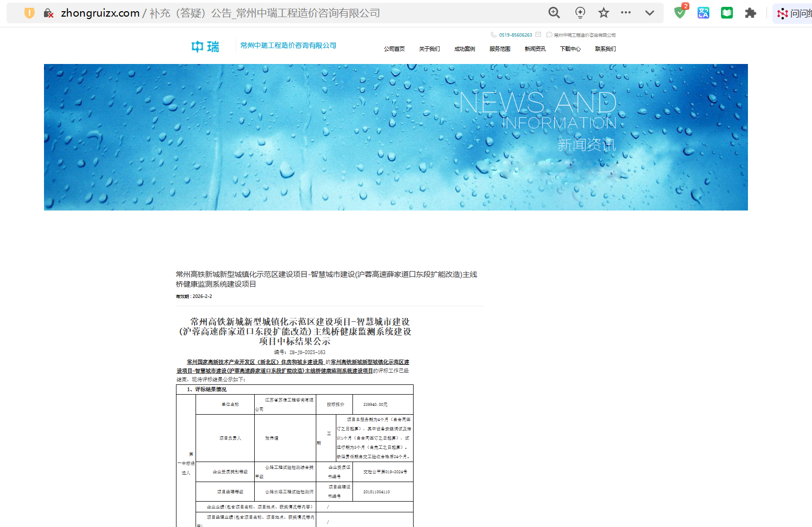
Task: Click the zoom magnifier icon in address bar
Action: 554,13
